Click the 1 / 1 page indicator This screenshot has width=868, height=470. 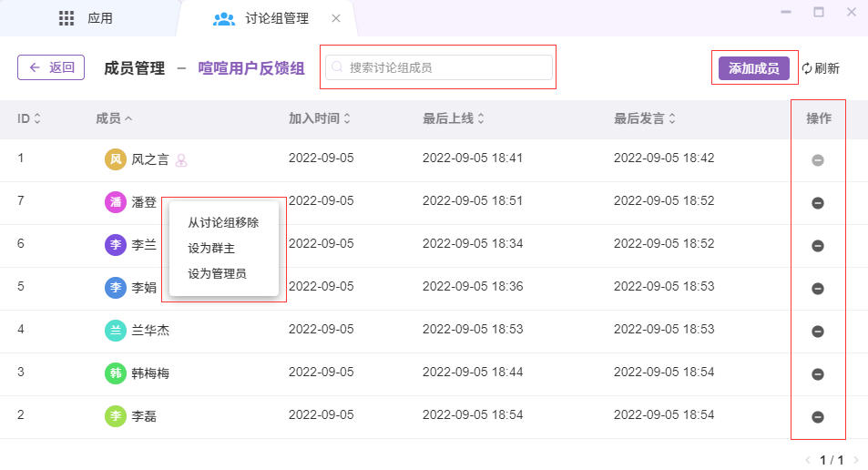[832, 460]
